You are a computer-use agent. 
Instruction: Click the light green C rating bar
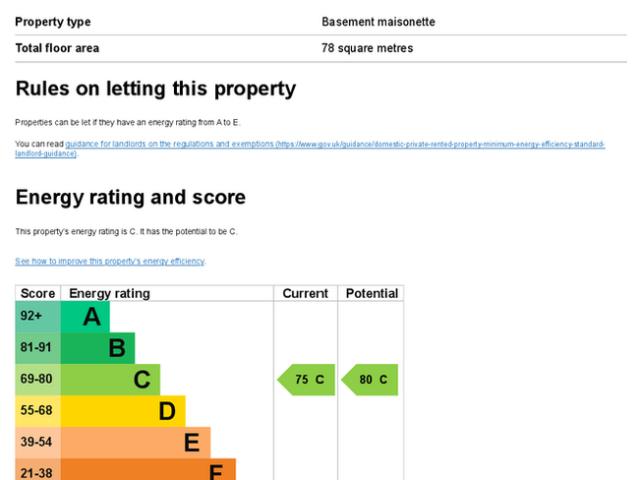110,380
